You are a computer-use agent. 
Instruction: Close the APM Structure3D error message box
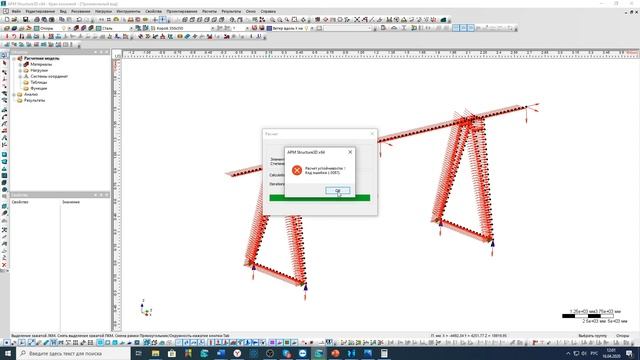coord(350,152)
